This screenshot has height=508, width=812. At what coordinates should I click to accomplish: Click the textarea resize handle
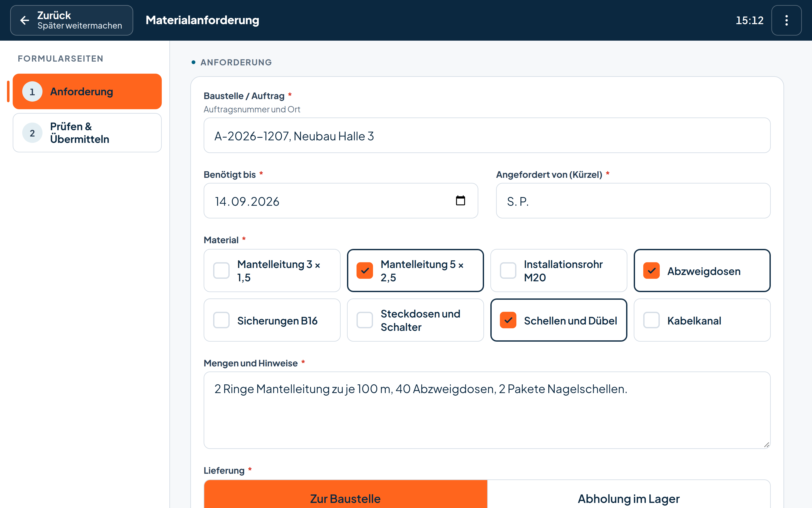766,445
